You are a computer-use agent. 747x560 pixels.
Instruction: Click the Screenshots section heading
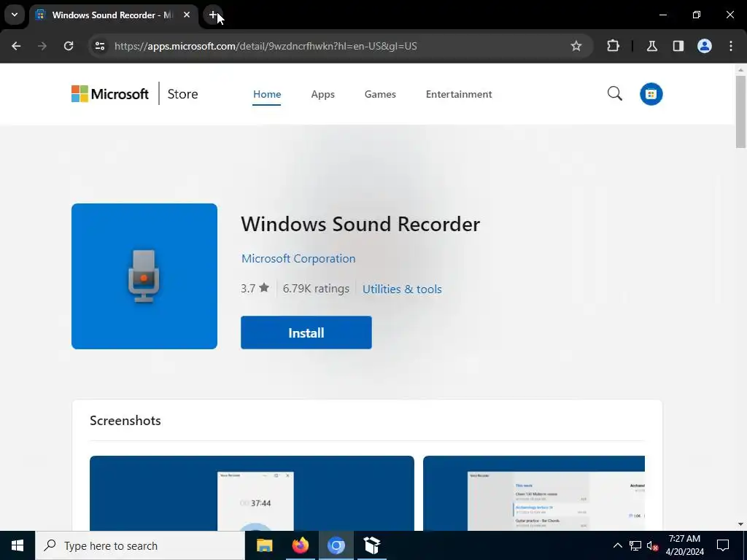(x=125, y=421)
